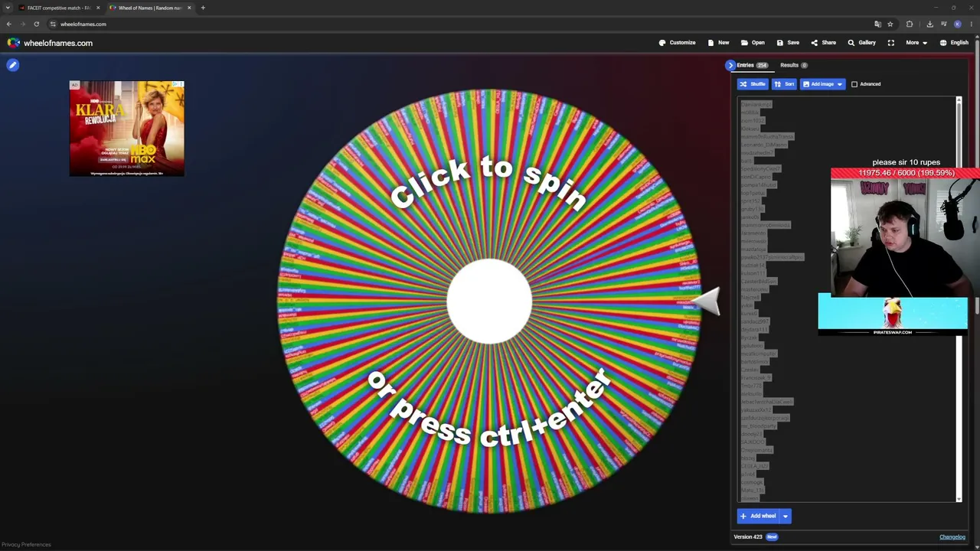Click the New version badge
The image size is (980, 551).
pyautogui.click(x=772, y=537)
